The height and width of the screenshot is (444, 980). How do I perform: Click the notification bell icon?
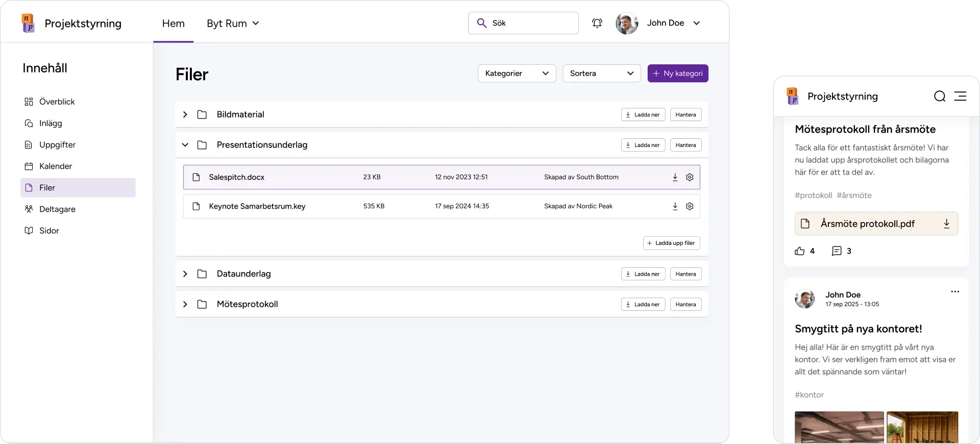tap(597, 23)
